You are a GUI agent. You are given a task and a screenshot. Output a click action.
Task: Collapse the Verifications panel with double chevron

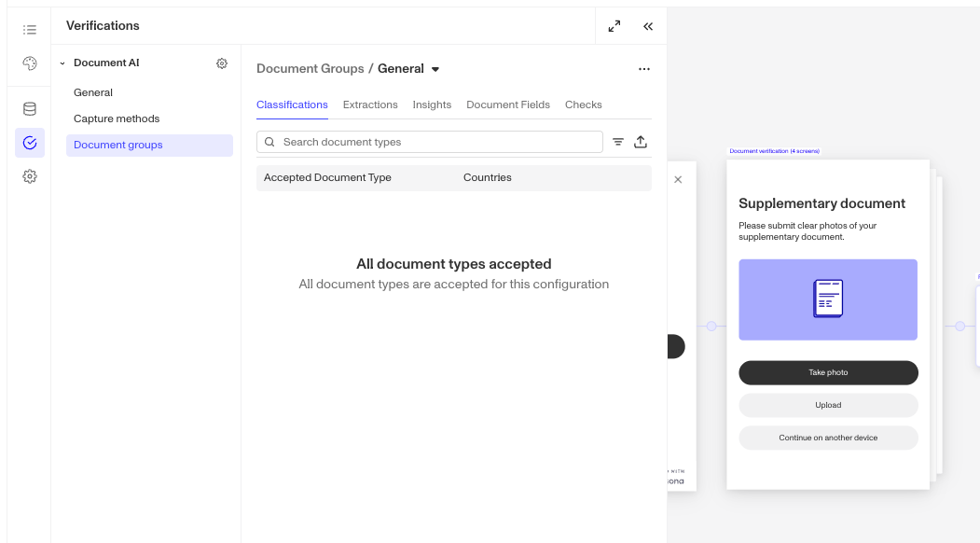click(x=648, y=26)
